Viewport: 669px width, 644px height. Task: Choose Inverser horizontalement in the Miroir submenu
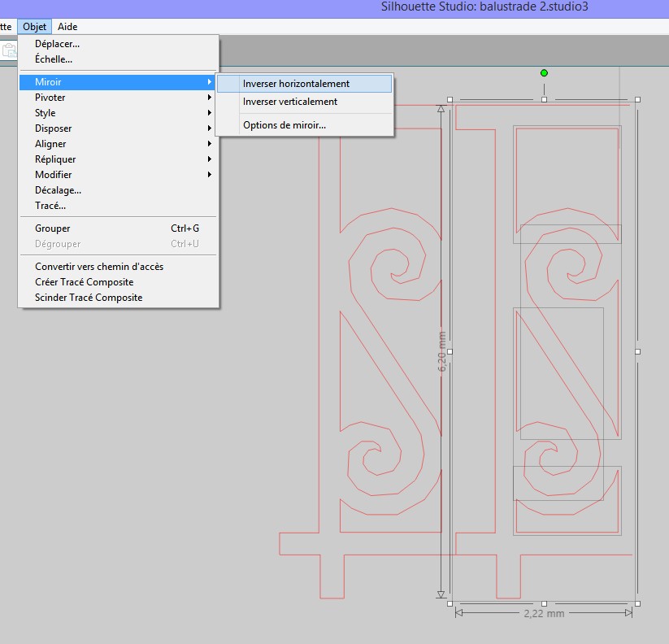click(296, 84)
